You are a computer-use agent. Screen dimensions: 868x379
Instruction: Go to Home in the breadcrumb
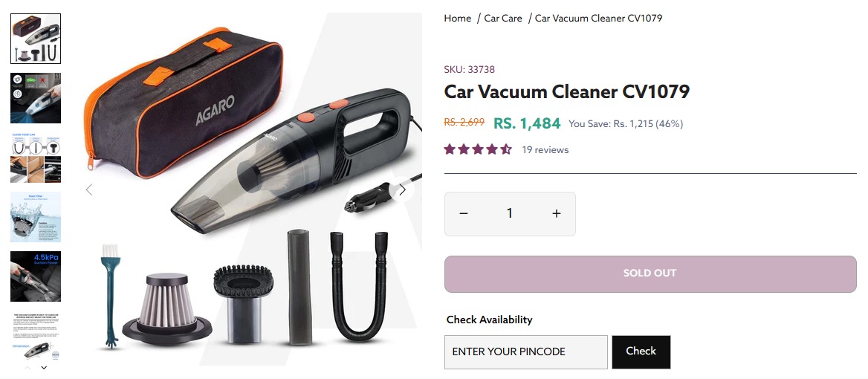(x=457, y=19)
